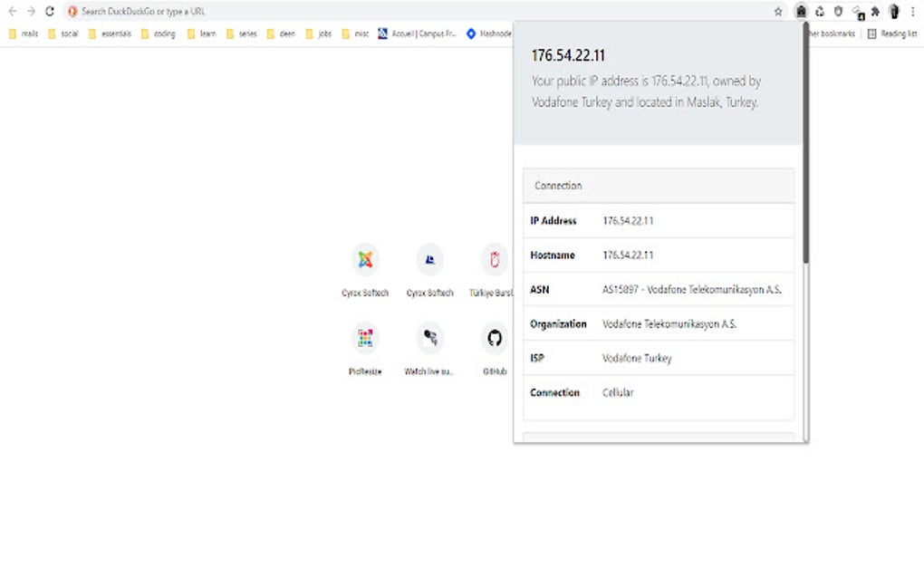
Task: Reload the page with the refresh icon
Action: click(x=50, y=11)
